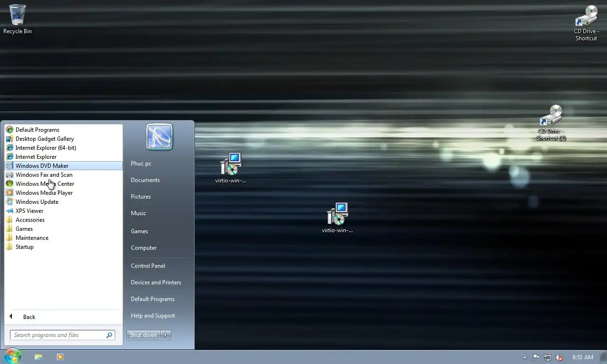Click the Start orb button
The image size is (607, 364).
tap(13, 356)
